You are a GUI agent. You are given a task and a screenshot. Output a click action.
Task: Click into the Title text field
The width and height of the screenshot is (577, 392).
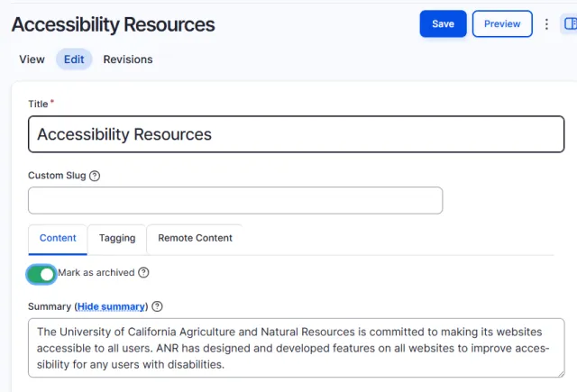[296, 134]
